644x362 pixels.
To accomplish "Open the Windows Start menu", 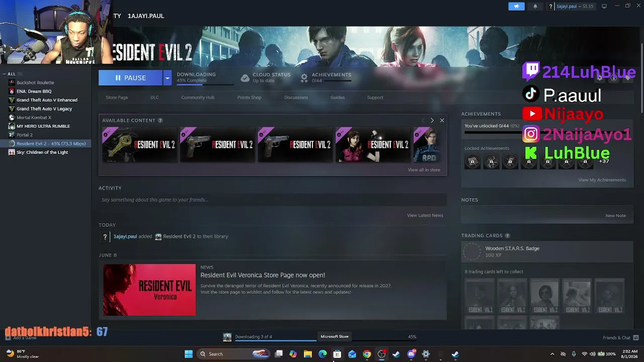I will coord(189,354).
